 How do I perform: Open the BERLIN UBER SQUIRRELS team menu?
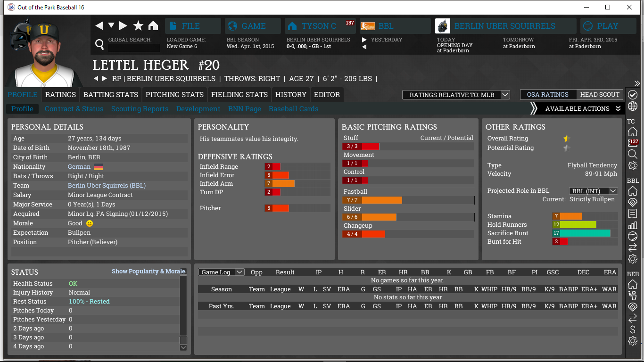(505, 26)
